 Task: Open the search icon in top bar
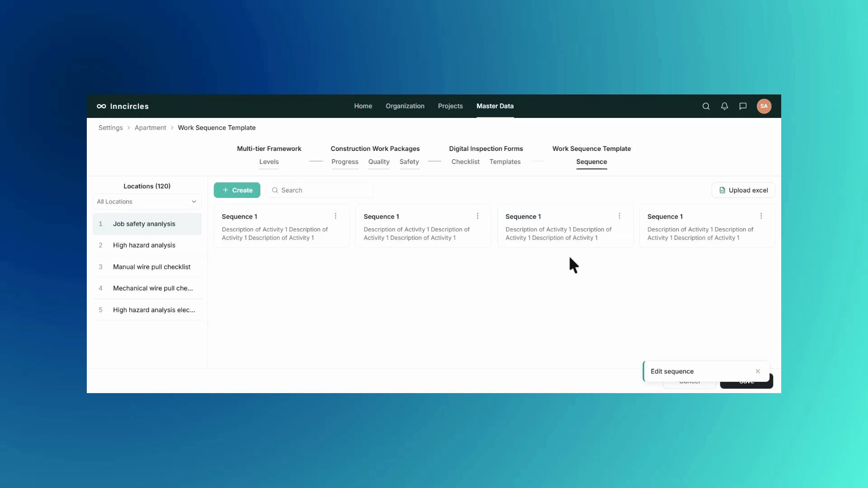(706, 106)
